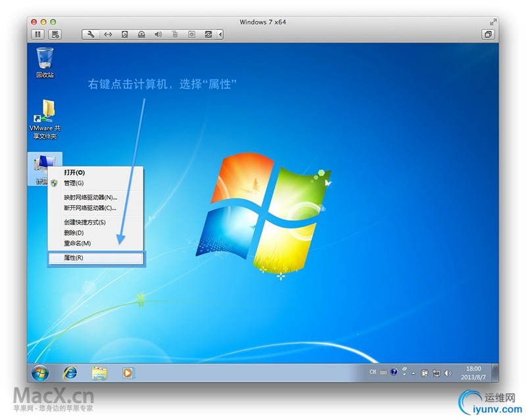Minimize the VM window with yellow button
Image resolution: width=526 pixels, height=420 pixels.
coord(43,22)
